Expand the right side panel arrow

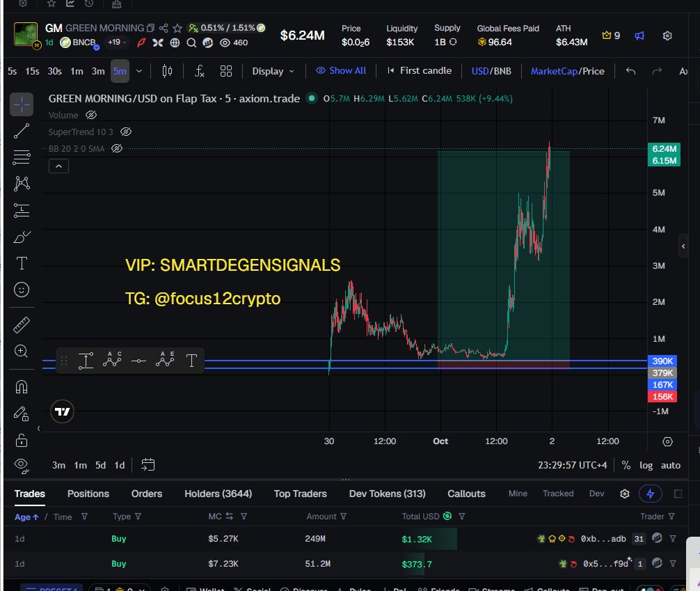pos(683,246)
